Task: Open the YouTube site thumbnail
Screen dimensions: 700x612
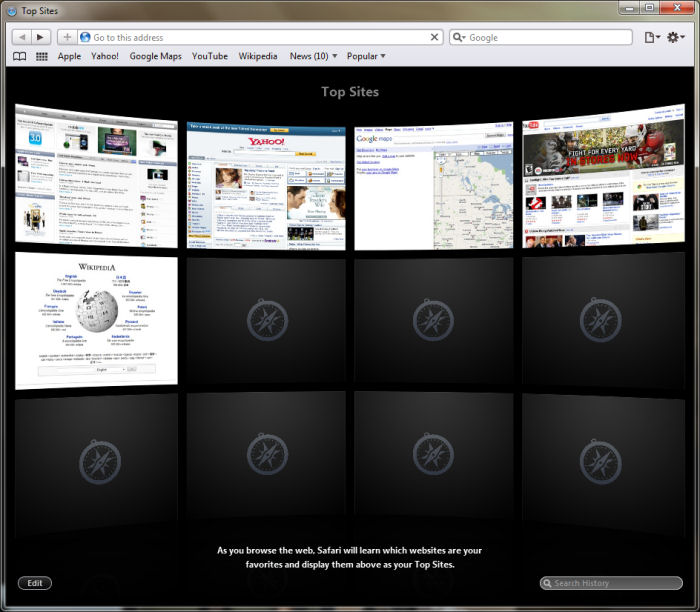Action: point(604,176)
